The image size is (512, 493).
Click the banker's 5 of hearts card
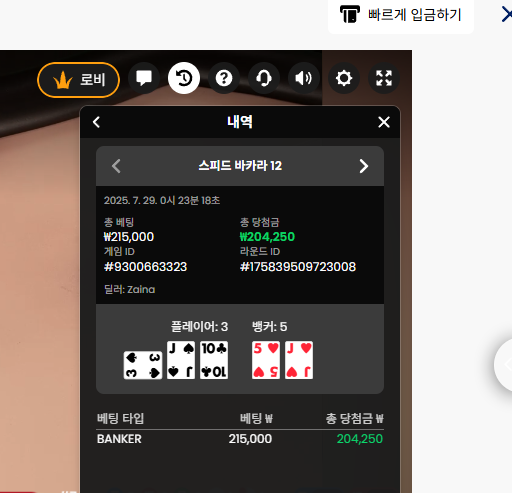pyautogui.click(x=266, y=360)
